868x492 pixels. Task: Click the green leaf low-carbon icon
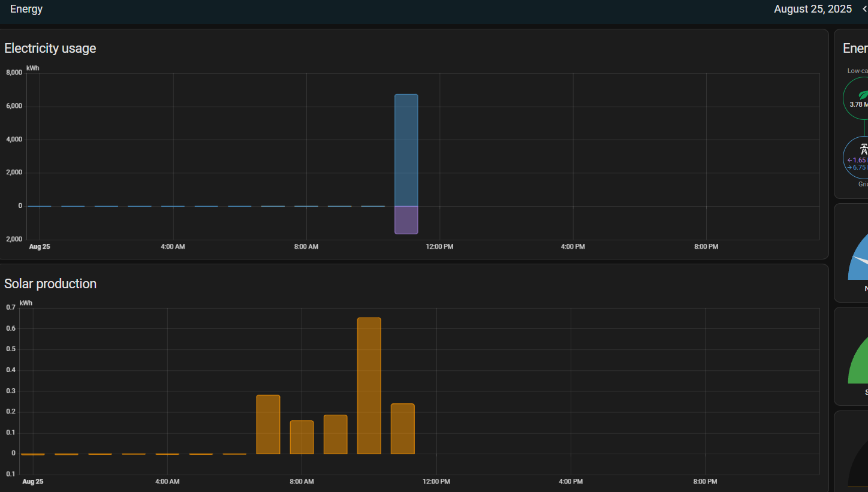tap(863, 95)
